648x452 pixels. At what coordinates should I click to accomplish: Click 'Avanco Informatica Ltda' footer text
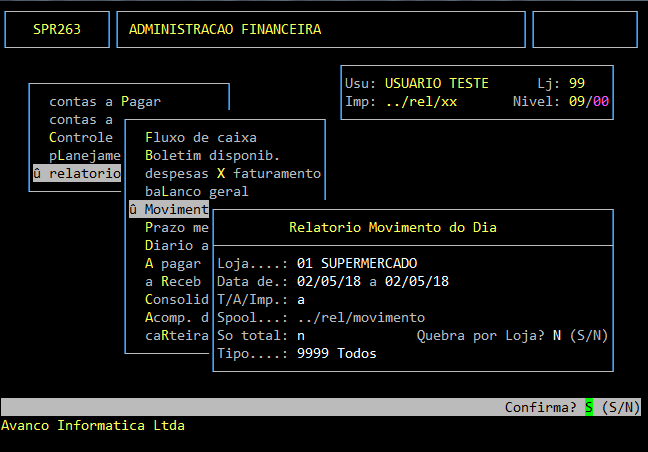(92, 425)
